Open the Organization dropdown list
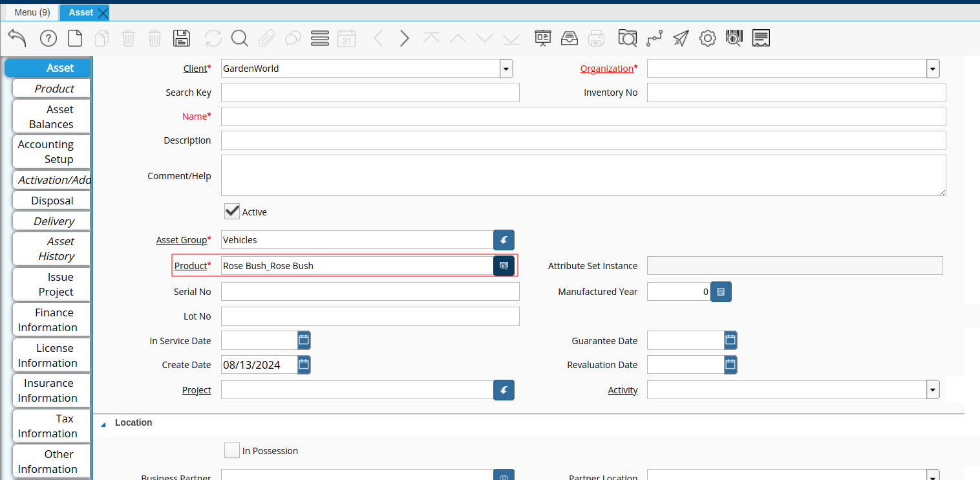The width and height of the screenshot is (980, 480). (x=932, y=69)
